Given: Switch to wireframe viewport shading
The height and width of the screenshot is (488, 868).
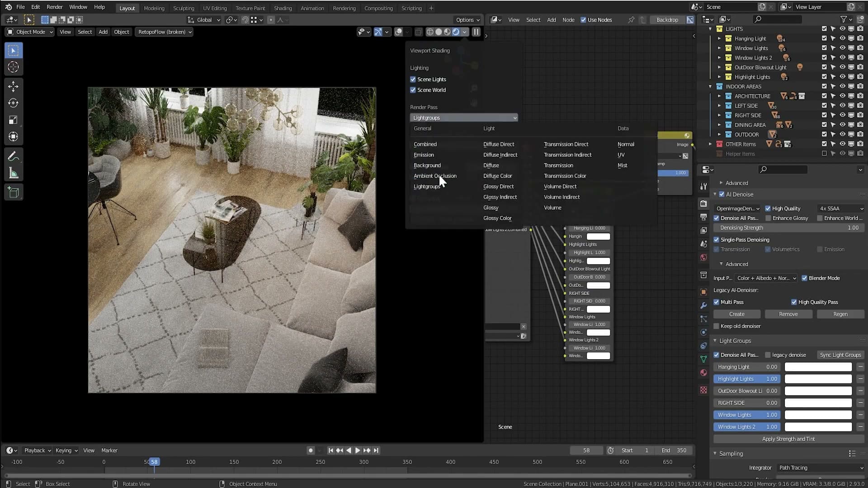Looking at the screenshot, I should tap(430, 32).
